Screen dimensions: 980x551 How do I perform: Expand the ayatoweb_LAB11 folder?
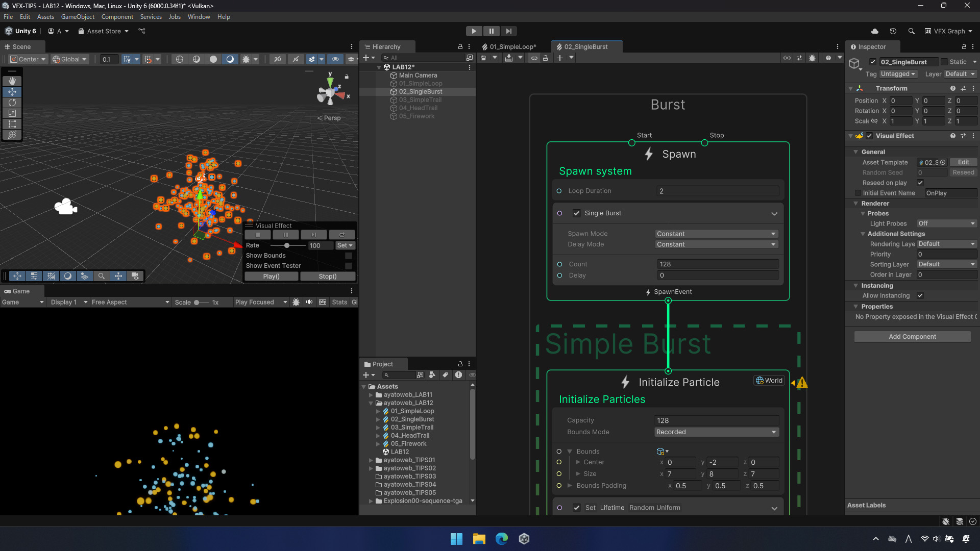[371, 395]
